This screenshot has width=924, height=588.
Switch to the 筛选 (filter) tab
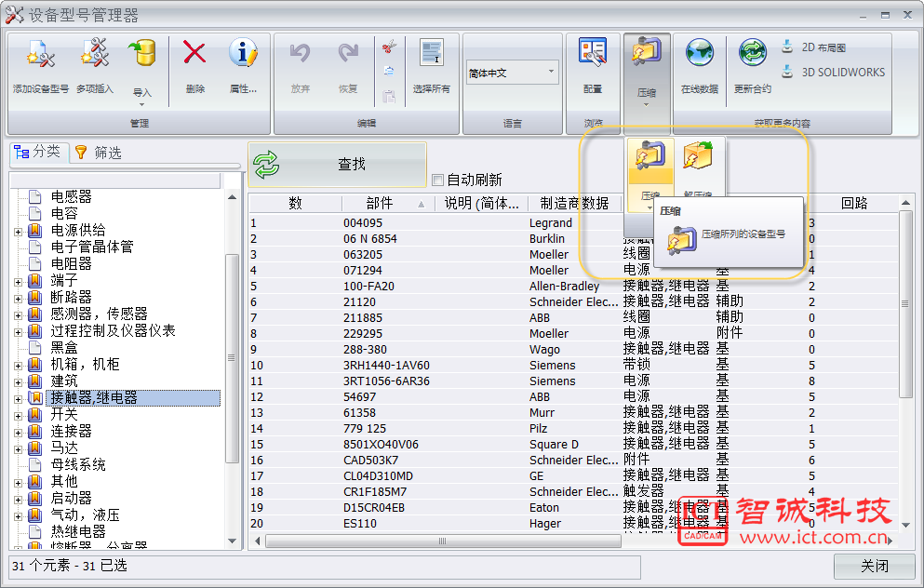99,153
